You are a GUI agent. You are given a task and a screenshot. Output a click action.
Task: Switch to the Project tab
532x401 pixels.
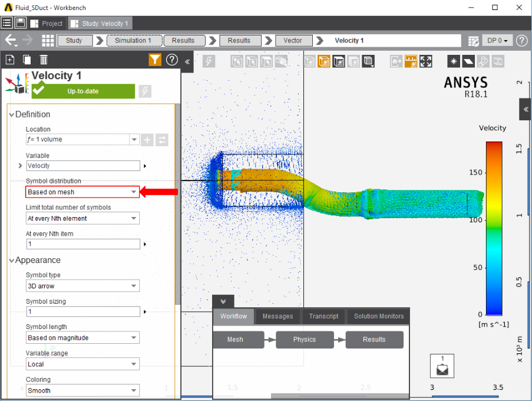point(47,24)
